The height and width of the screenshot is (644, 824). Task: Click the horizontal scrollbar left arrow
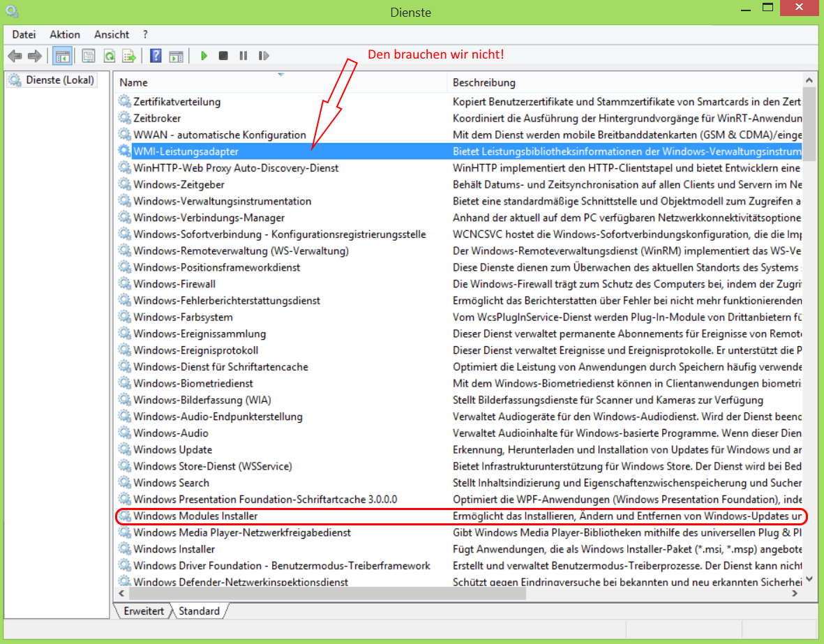pos(121,594)
